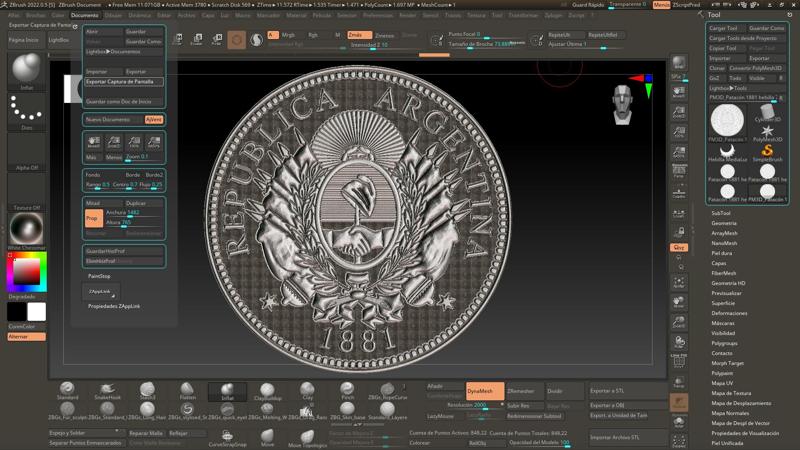
Task: Click the Draw mode orange icon
Action: click(x=237, y=39)
